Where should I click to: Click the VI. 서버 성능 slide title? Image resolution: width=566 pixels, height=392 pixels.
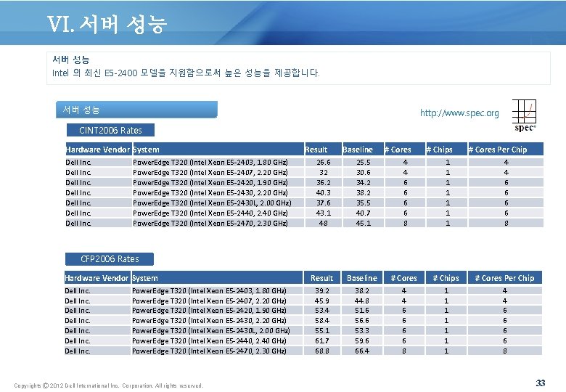click(x=107, y=24)
